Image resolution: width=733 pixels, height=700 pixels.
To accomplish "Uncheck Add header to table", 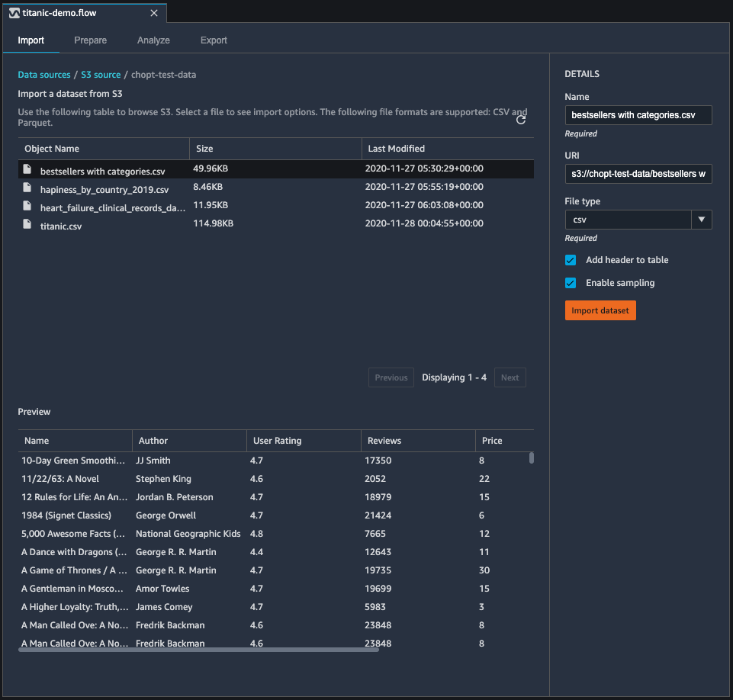I will tap(571, 260).
